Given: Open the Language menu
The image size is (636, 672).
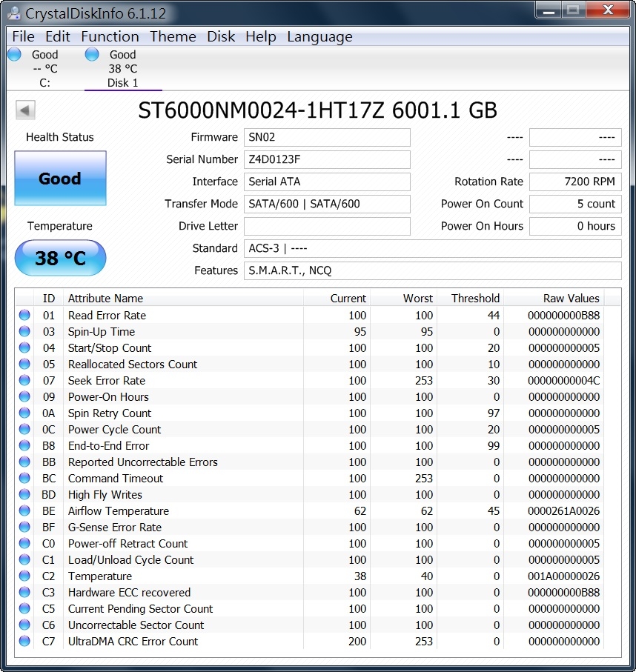Looking at the screenshot, I should pos(319,36).
